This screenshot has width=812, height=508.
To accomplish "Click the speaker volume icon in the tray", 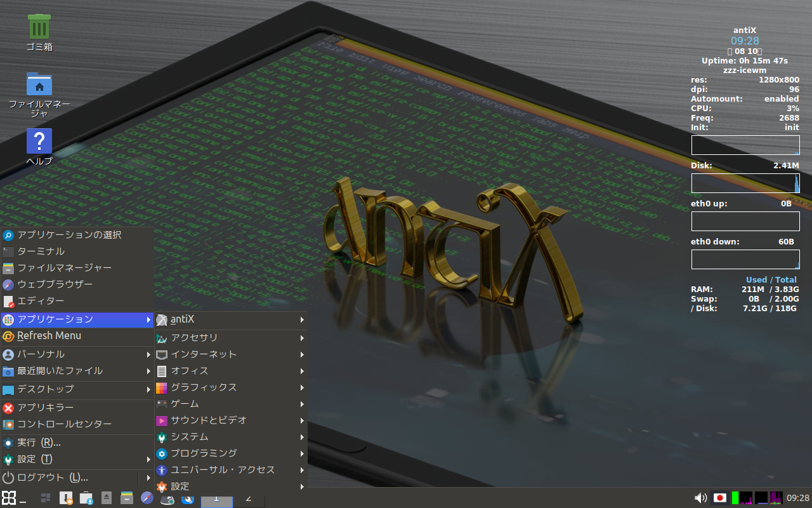I will click(702, 498).
